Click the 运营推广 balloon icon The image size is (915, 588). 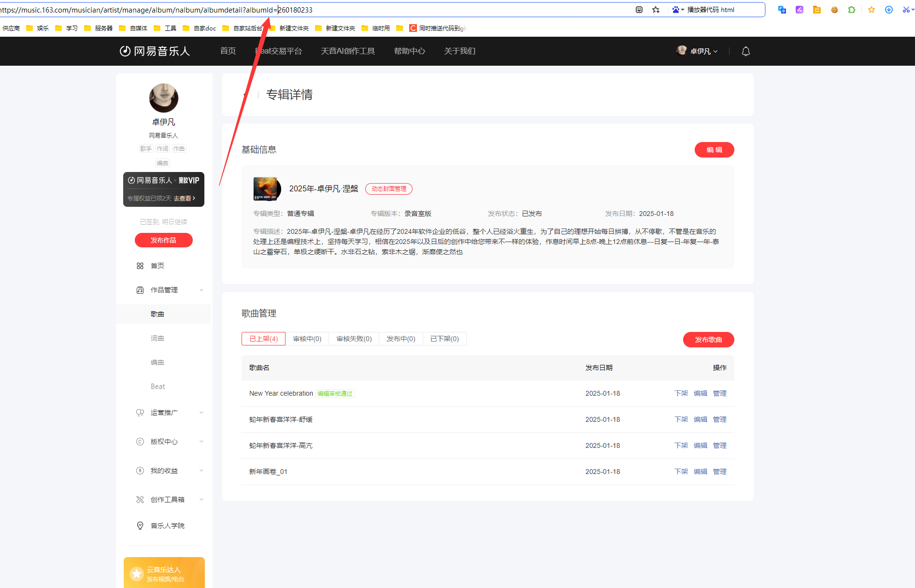coord(140,413)
